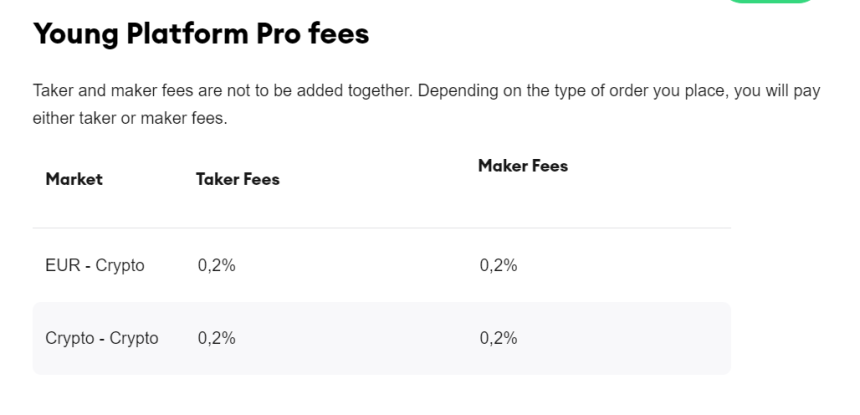Viewport: 860px width, 415px height.
Task: Click the Young Platform Pro fees heading
Action: click(201, 34)
